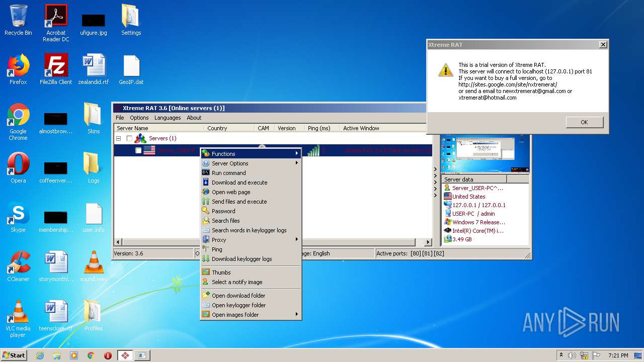Select the Skins folder on desktop
644x362 pixels.
point(94,118)
